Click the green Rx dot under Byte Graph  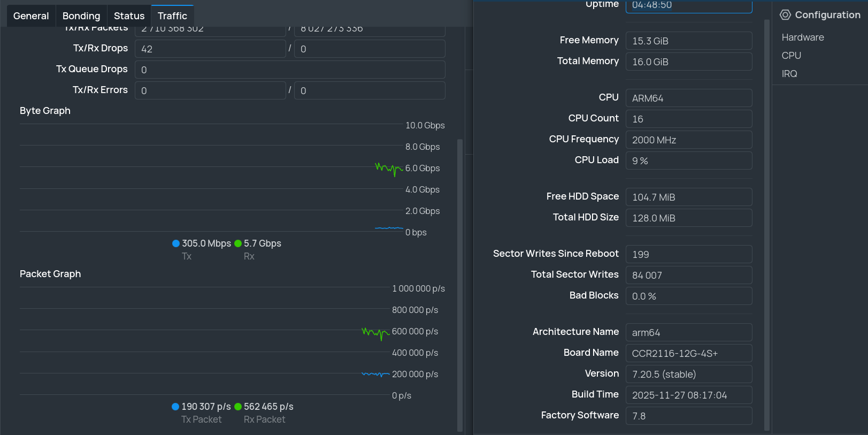(238, 243)
